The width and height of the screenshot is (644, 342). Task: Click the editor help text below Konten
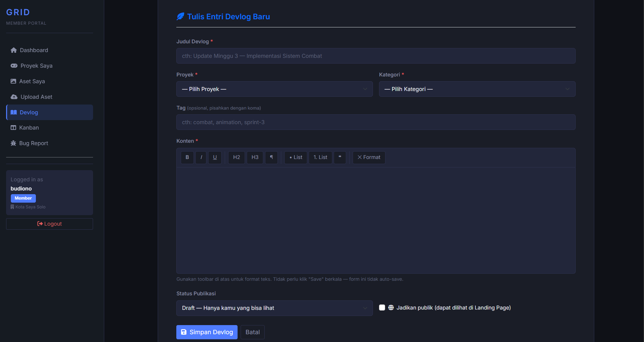(x=290, y=279)
